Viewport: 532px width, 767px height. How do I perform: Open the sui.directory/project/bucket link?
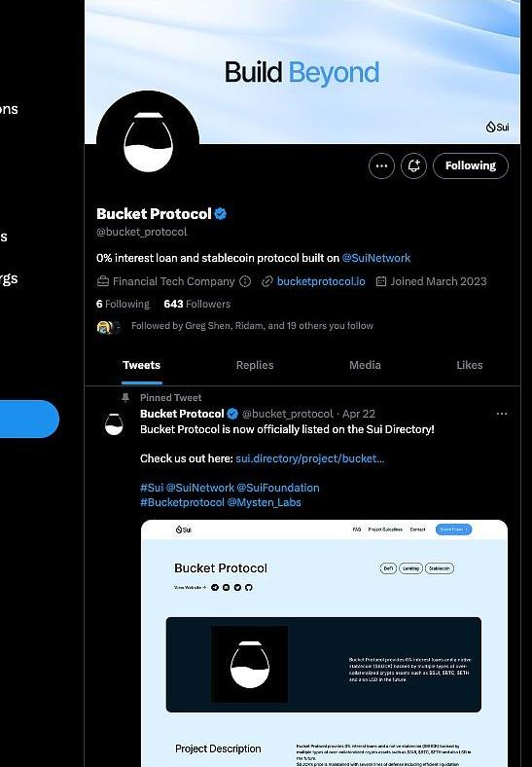click(310, 458)
